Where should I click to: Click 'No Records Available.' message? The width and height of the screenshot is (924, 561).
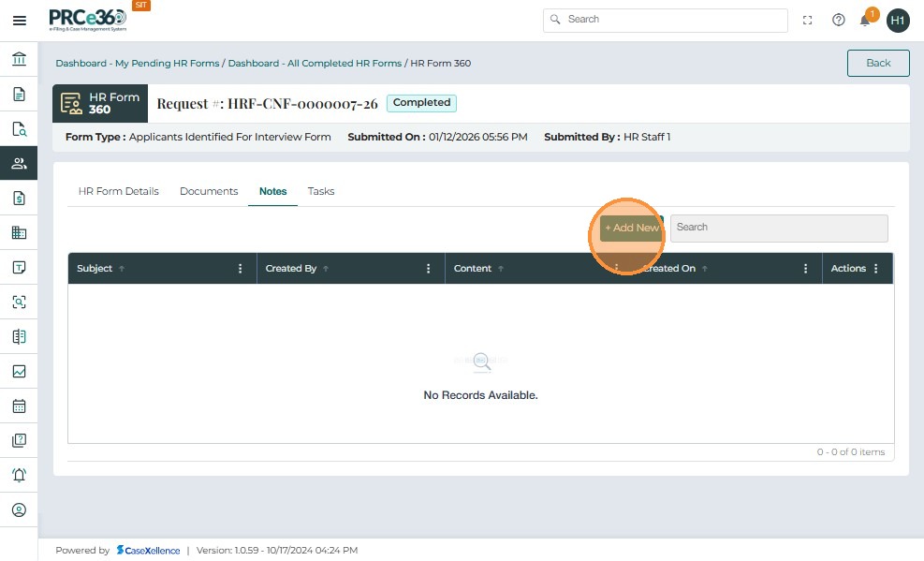coord(480,395)
